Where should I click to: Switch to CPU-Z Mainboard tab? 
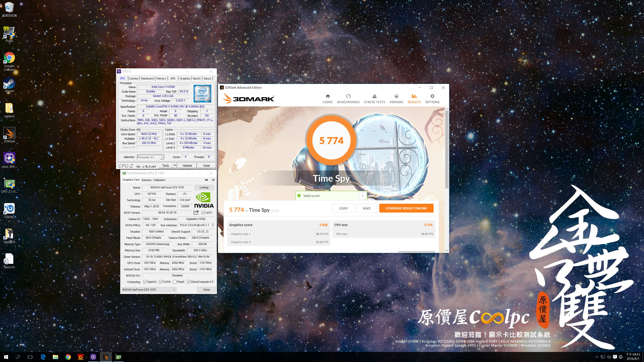click(x=147, y=78)
